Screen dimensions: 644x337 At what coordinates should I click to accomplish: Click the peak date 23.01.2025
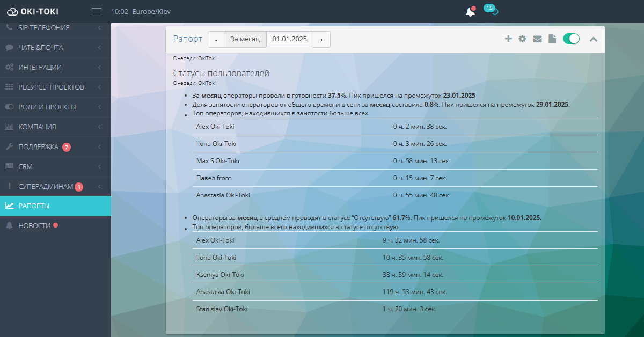coord(459,96)
